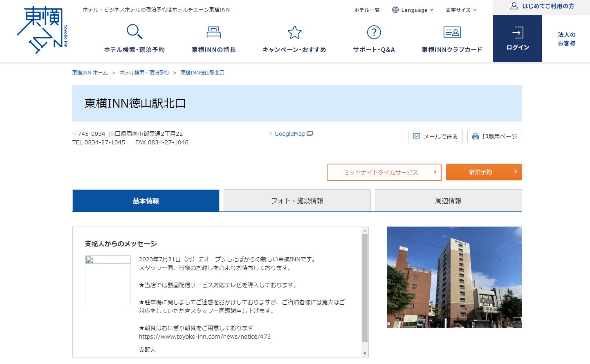
Task: Open キャンペーン・おすすめ menu
Action: click(x=294, y=49)
